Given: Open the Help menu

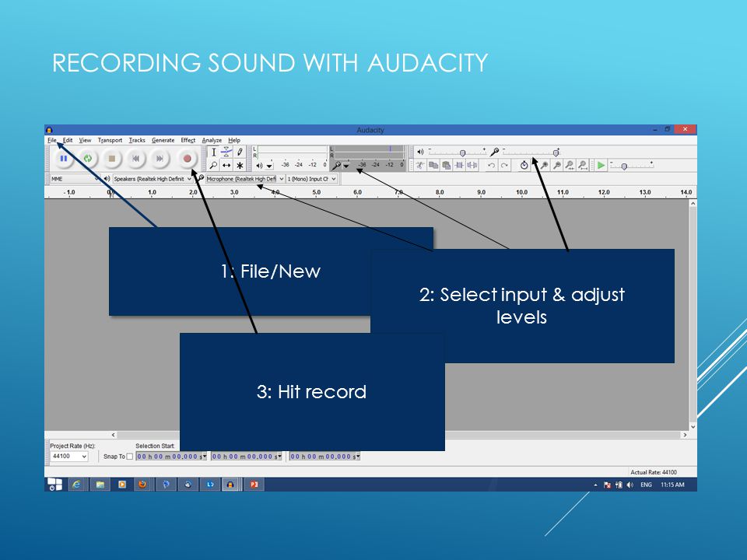Looking at the screenshot, I should (x=234, y=140).
